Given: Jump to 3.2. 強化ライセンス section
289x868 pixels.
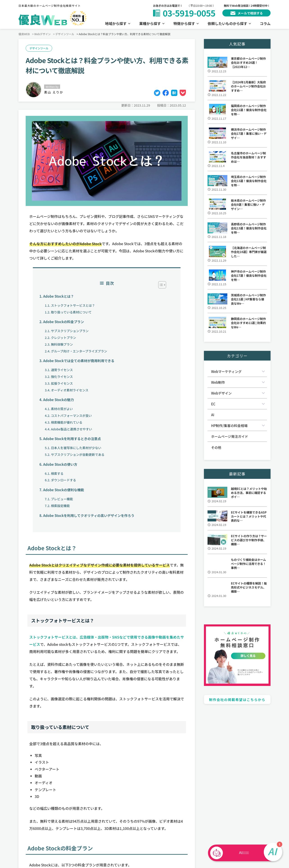Looking at the screenshot, I should 59,377.
